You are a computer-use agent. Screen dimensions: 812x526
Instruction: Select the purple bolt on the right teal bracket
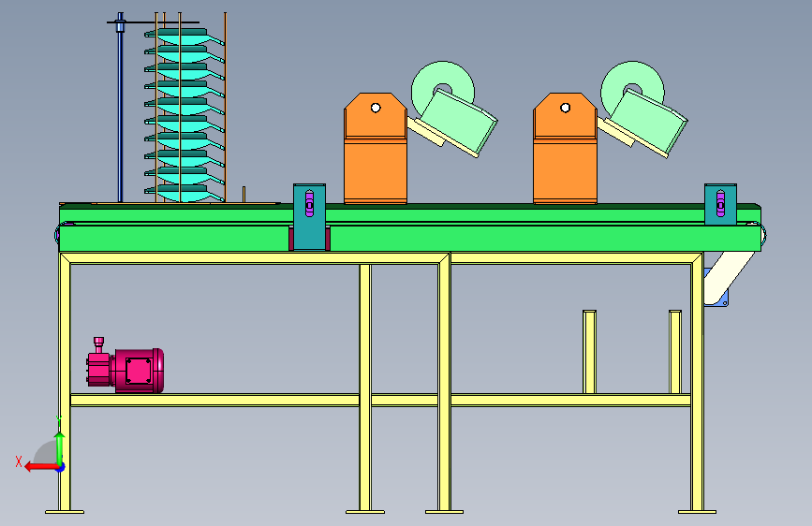720,203
